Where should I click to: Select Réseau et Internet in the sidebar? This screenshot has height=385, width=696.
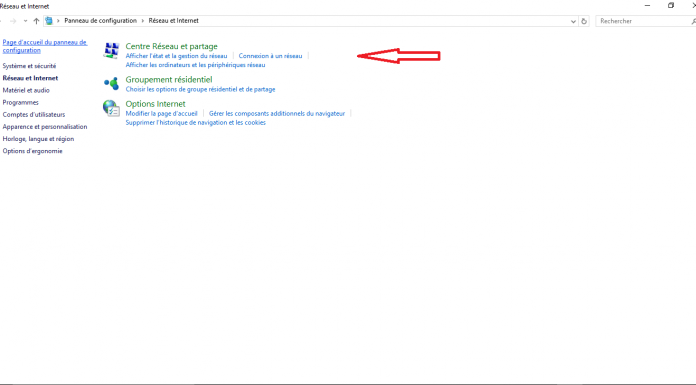pos(30,78)
